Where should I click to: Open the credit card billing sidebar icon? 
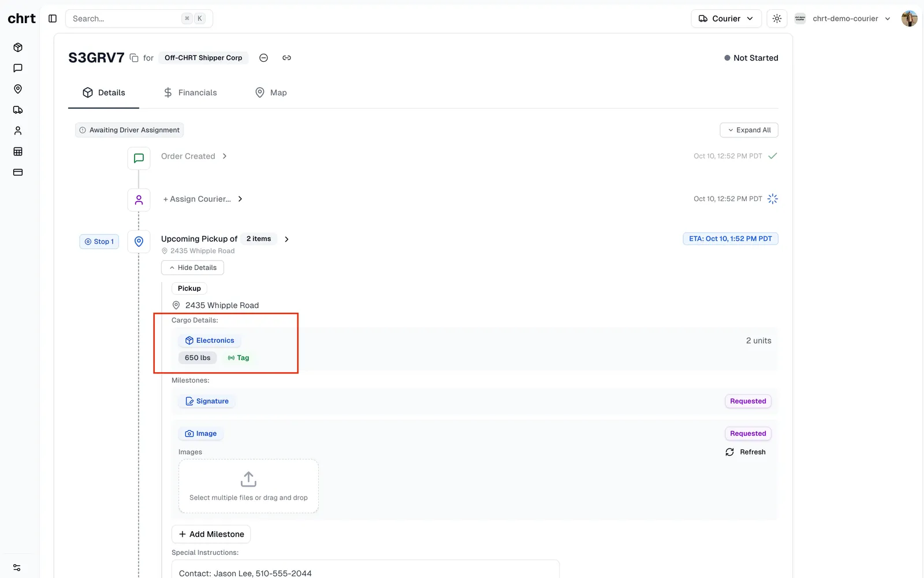(x=18, y=172)
